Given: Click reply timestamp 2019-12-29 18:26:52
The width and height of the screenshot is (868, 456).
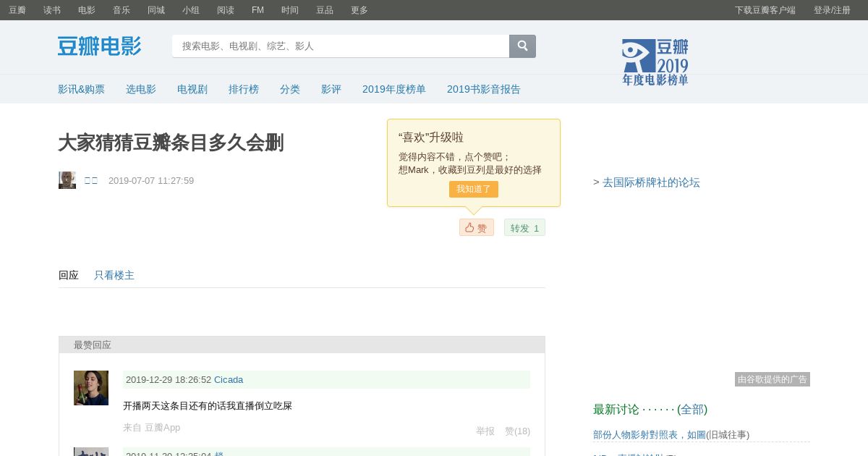Looking at the screenshot, I should [169, 379].
